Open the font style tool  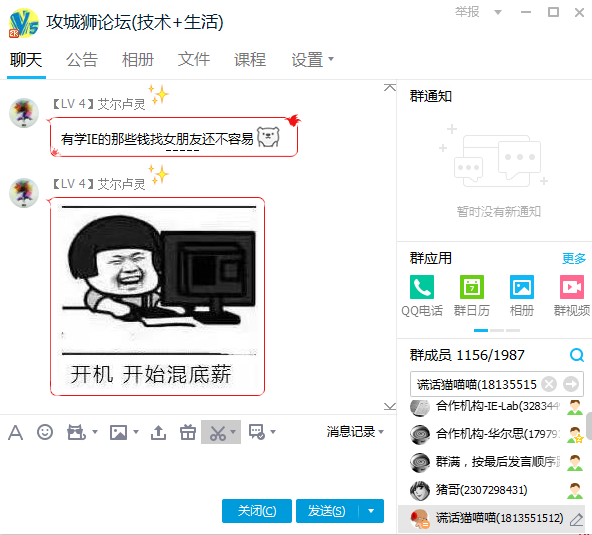(15, 432)
